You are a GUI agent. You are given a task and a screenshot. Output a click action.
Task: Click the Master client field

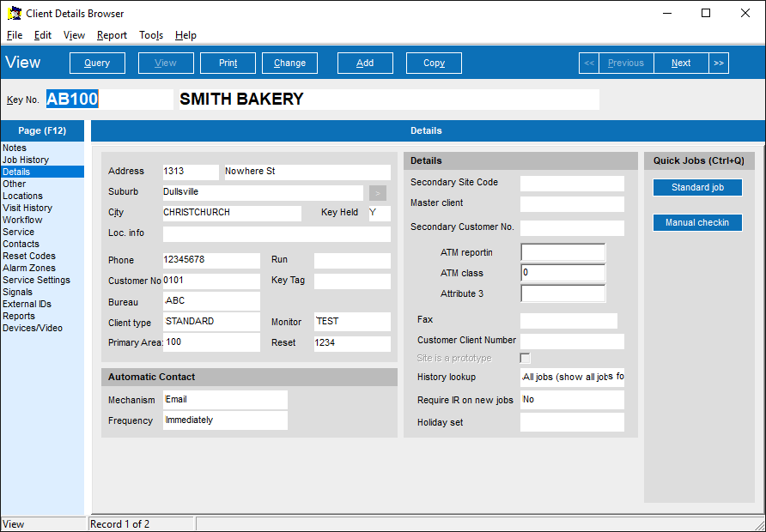click(x=572, y=204)
